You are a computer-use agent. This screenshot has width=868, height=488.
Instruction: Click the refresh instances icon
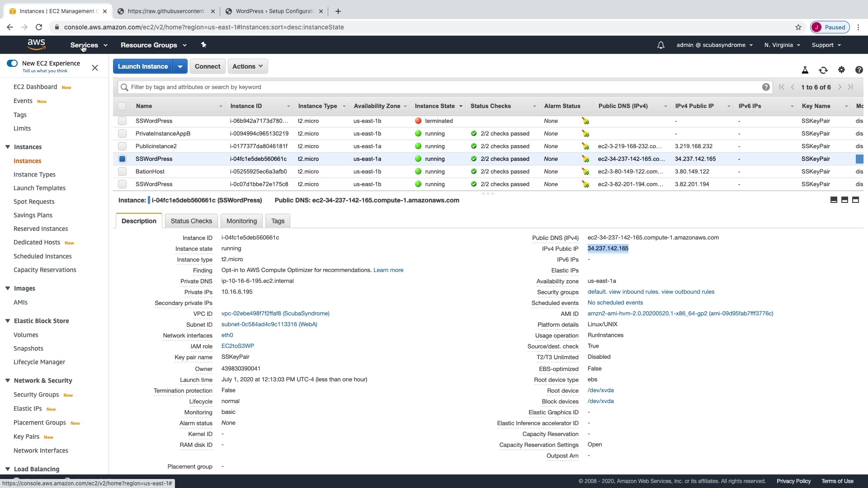(823, 70)
